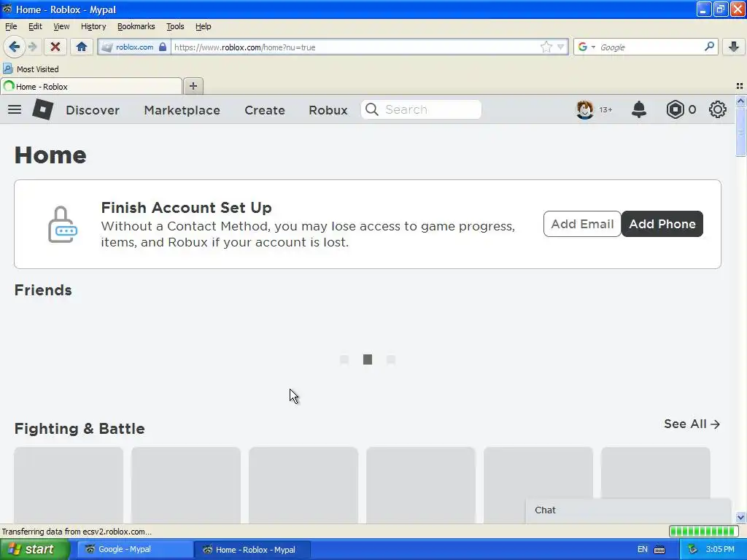This screenshot has height=560, width=747.
Task: Click the EN language indicator
Action: [642, 549]
